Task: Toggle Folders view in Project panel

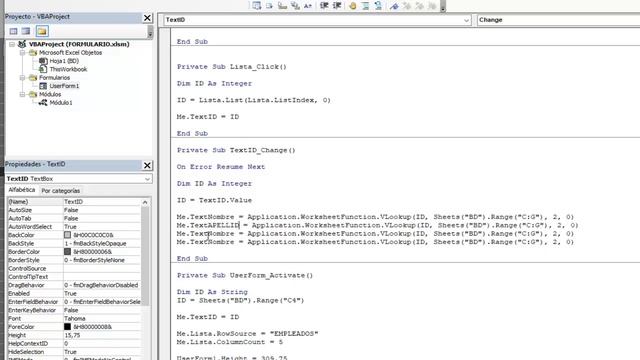Action: 42,31
